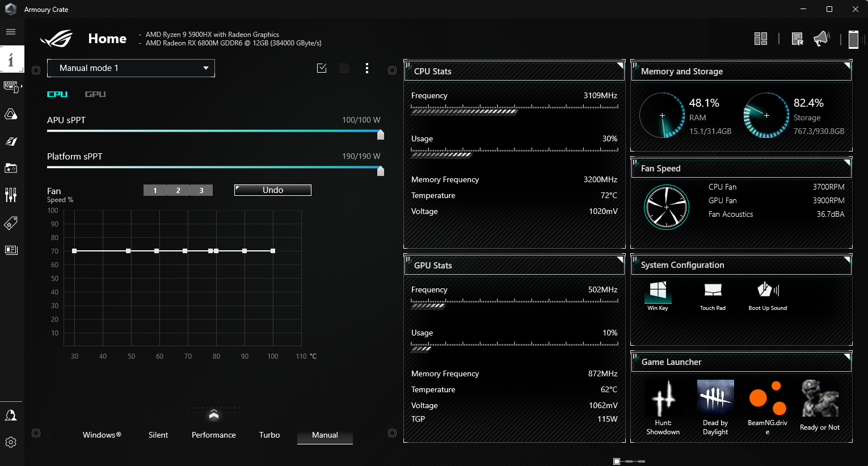
Task: Open the three-dot more options menu
Action: [367, 68]
